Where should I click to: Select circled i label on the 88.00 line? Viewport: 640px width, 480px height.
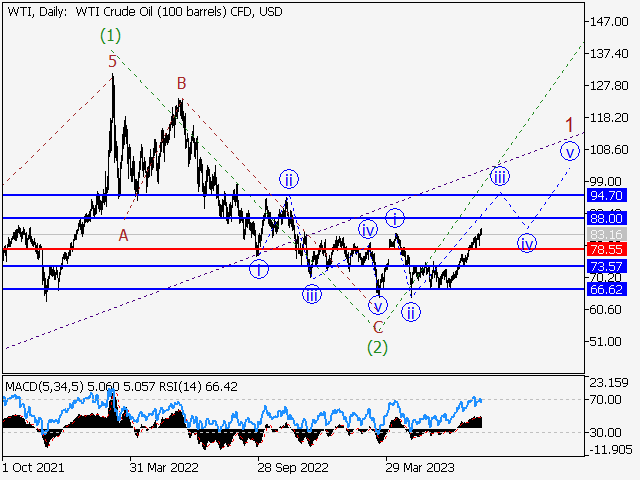(395, 218)
